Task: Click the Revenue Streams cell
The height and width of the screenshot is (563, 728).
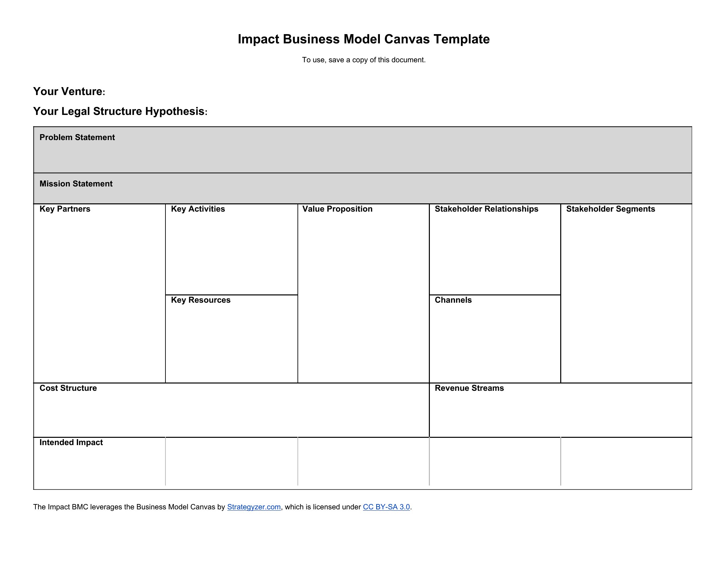Action: coord(561,410)
